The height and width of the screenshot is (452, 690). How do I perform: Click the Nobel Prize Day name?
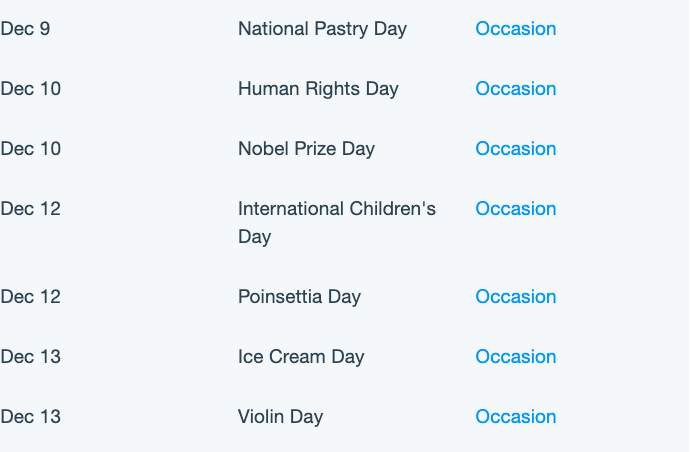point(306,149)
